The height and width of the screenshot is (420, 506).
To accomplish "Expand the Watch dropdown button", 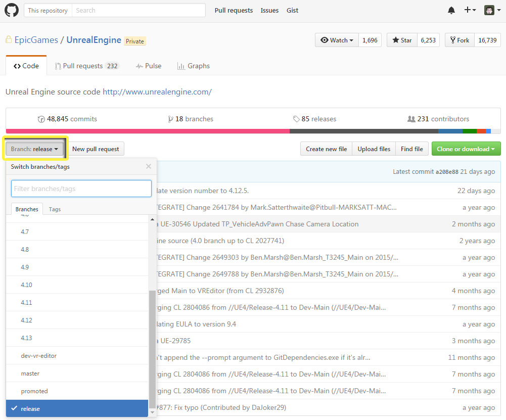I will pos(337,40).
